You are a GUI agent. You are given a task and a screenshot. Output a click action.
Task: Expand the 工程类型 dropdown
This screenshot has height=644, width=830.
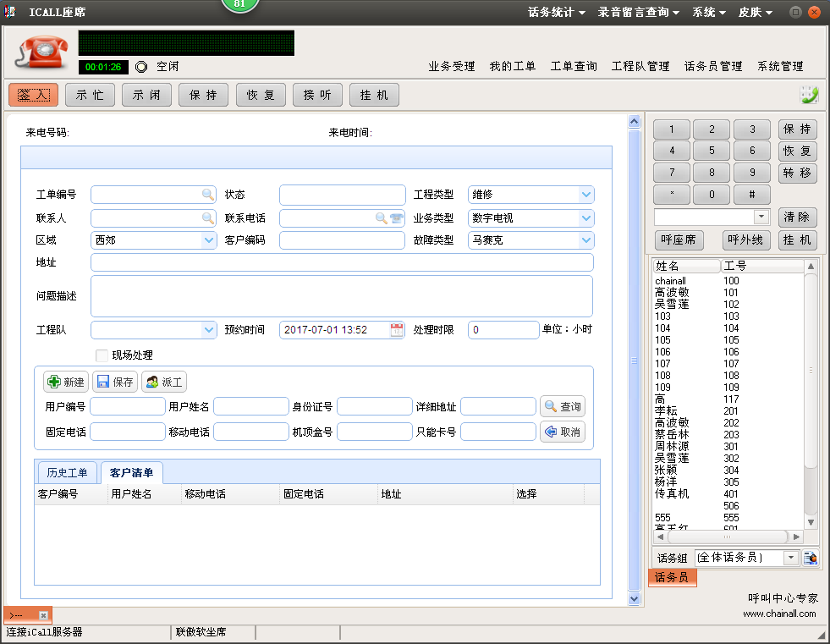pyautogui.click(x=586, y=195)
